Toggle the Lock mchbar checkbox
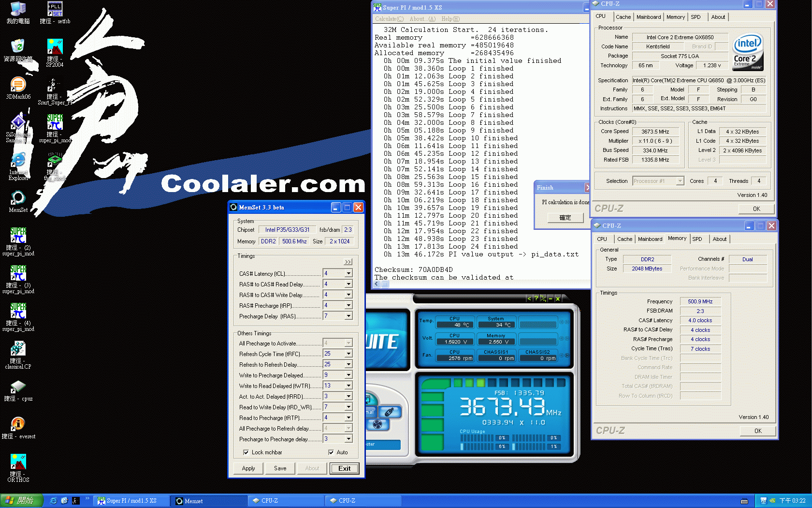Image resolution: width=812 pixels, height=508 pixels. point(246,452)
